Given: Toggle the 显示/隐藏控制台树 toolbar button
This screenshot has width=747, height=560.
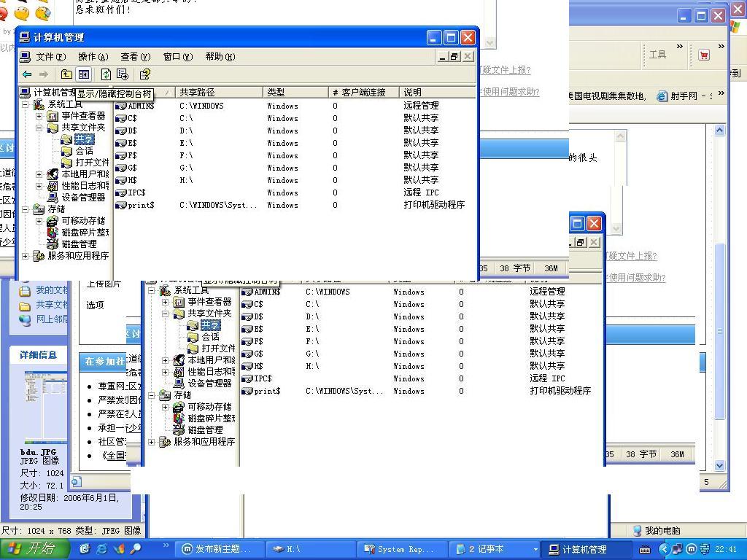Looking at the screenshot, I should 83,74.
